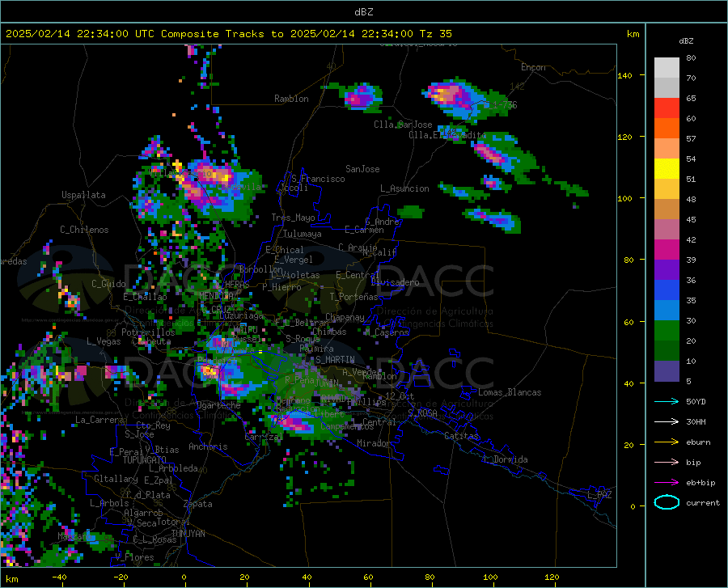Click the '50YD' legend label
The width and height of the screenshot is (728, 588).
coord(696,401)
